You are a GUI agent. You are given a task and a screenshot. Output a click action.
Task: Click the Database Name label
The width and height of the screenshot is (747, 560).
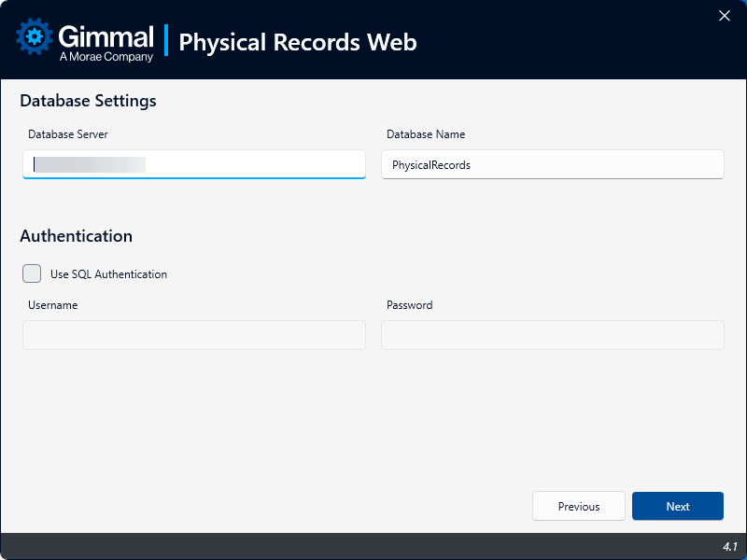(426, 134)
